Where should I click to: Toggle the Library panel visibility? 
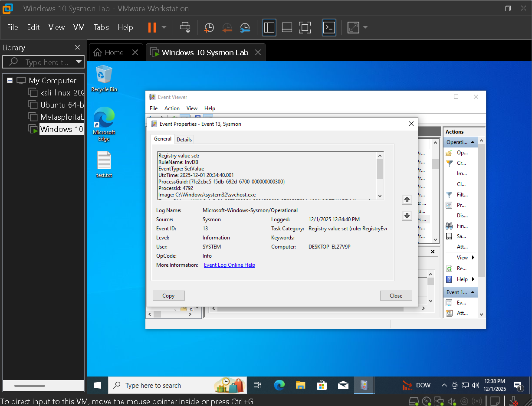(269, 27)
